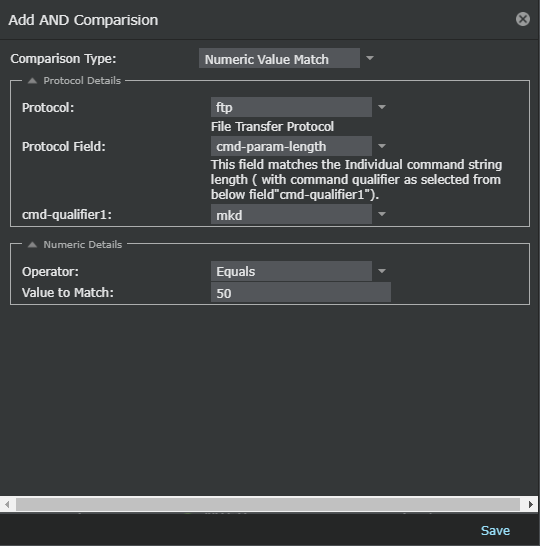Close the Add AND Comparision dialog
This screenshot has height=546, width=540.
523,19
